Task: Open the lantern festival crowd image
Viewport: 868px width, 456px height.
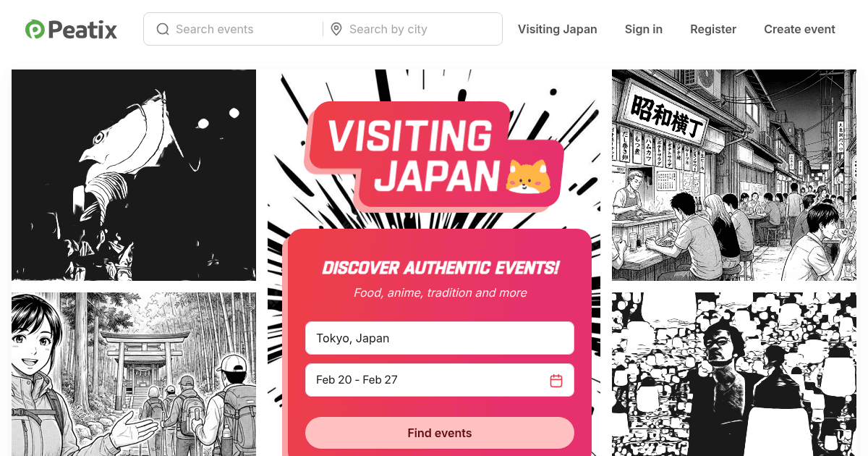Action: click(733, 374)
